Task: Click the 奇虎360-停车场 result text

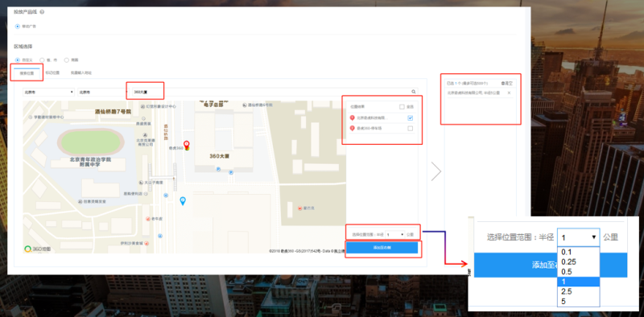Action: coord(369,129)
